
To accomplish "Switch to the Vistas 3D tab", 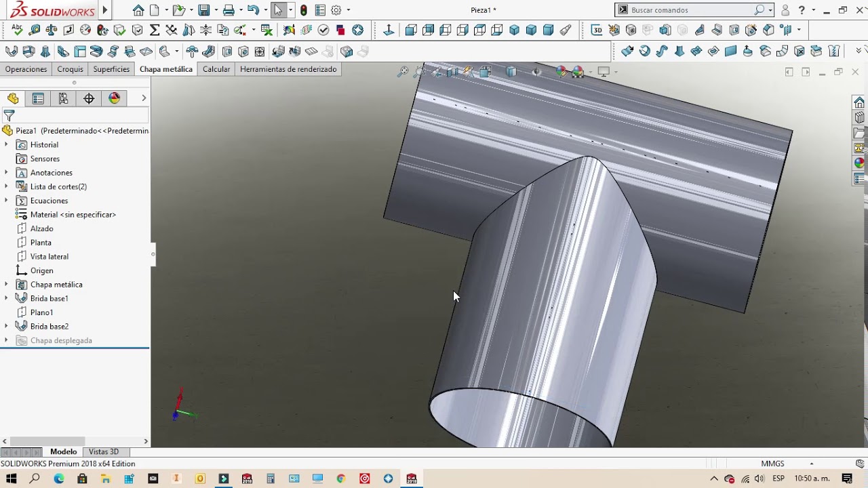I will [104, 452].
